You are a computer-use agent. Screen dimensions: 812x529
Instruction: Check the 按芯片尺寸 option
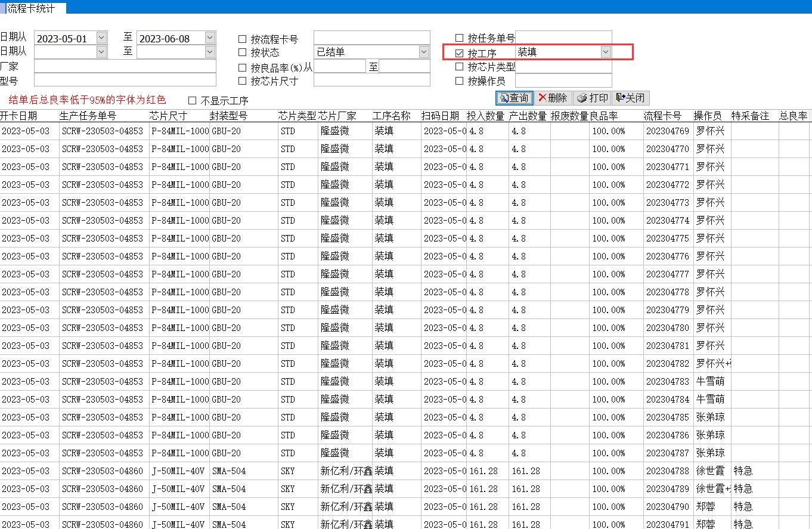click(x=242, y=81)
